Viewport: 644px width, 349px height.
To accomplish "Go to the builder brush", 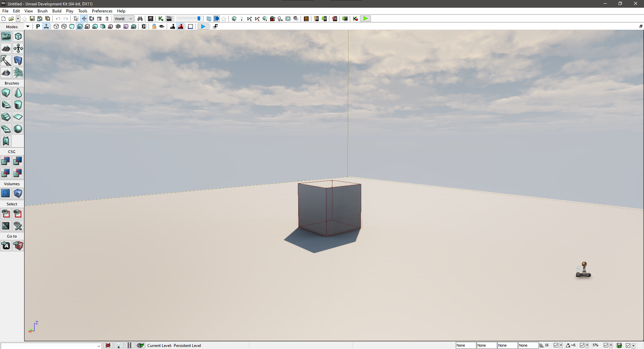I will [18, 246].
